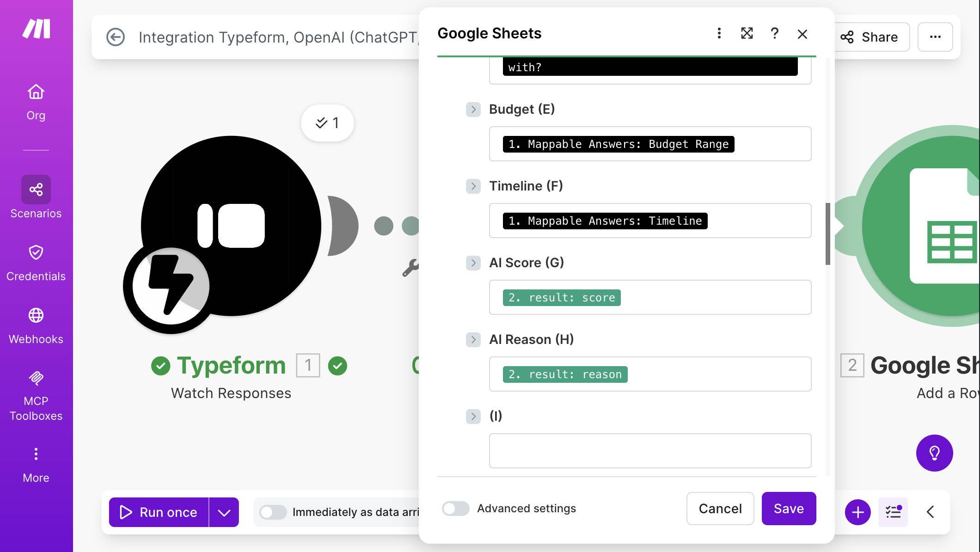Viewport: 980px width, 552px height.
Task: Click the purple lightbulb assistant button
Action: pos(935,453)
